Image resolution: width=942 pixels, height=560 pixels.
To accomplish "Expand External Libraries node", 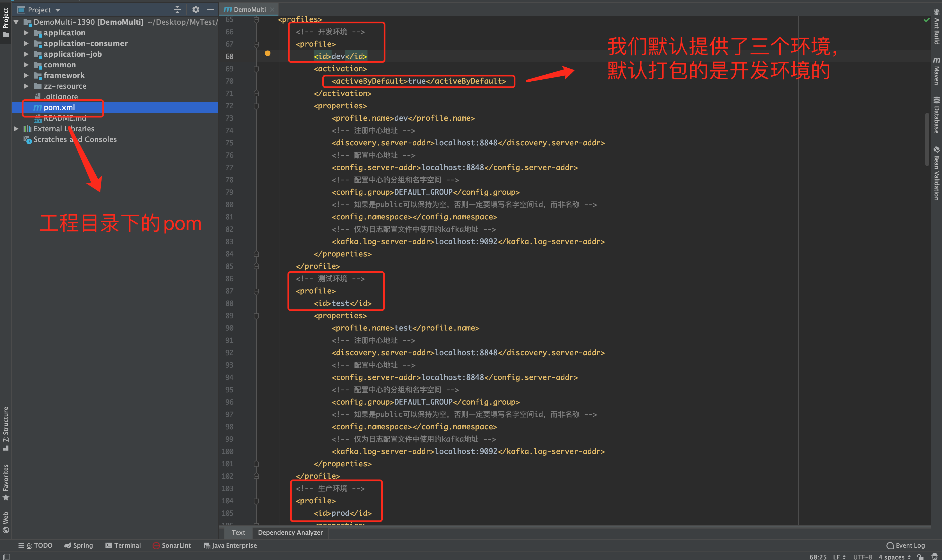I will [16, 129].
